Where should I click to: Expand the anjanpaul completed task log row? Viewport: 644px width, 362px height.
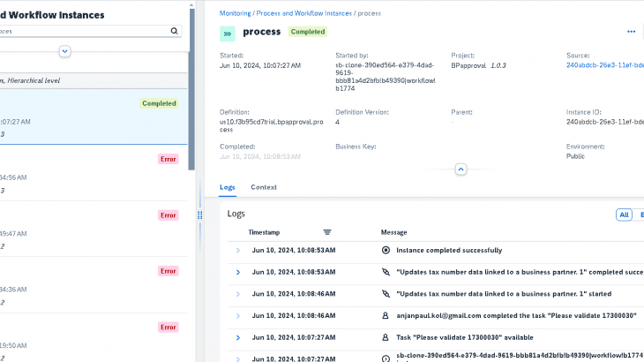[238, 316]
